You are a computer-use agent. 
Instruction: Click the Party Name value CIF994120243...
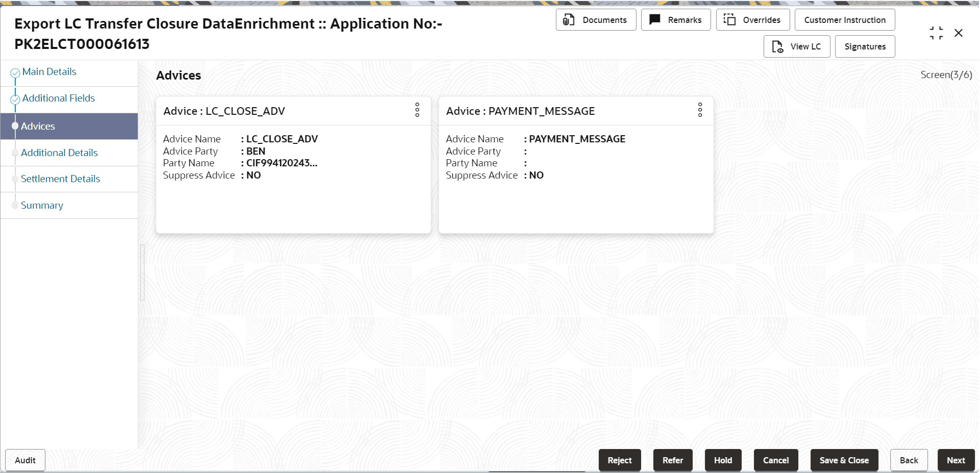(282, 163)
